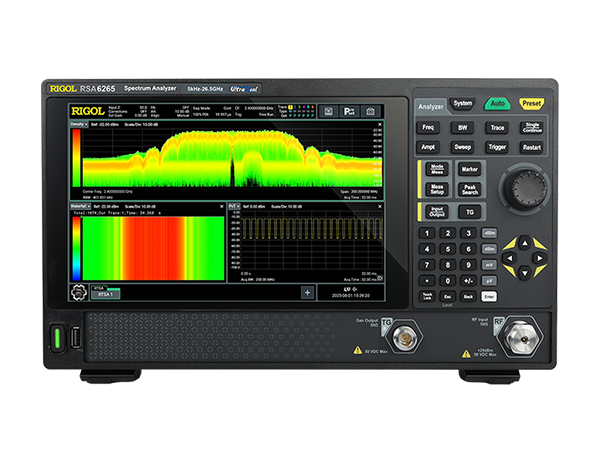
Task: Switch to the System key
Action: 462,104
